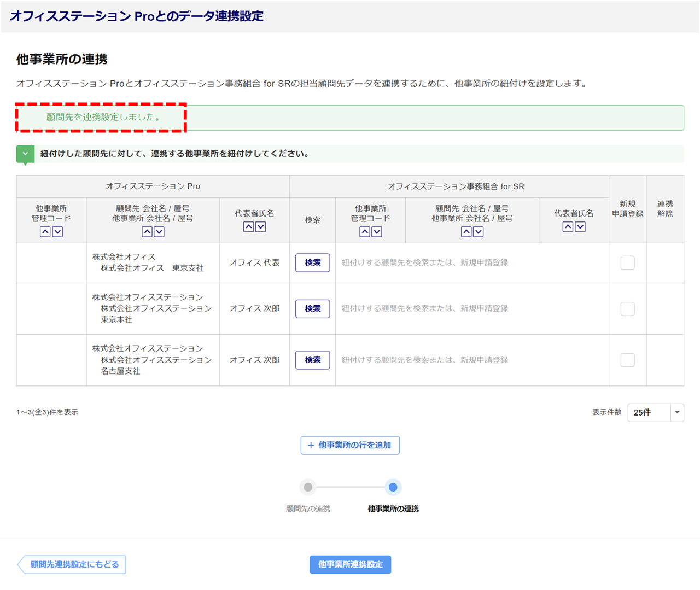Sort Pro 他事業所管理コード descending arrow
This screenshot has height=590, width=700.
pos(57,232)
